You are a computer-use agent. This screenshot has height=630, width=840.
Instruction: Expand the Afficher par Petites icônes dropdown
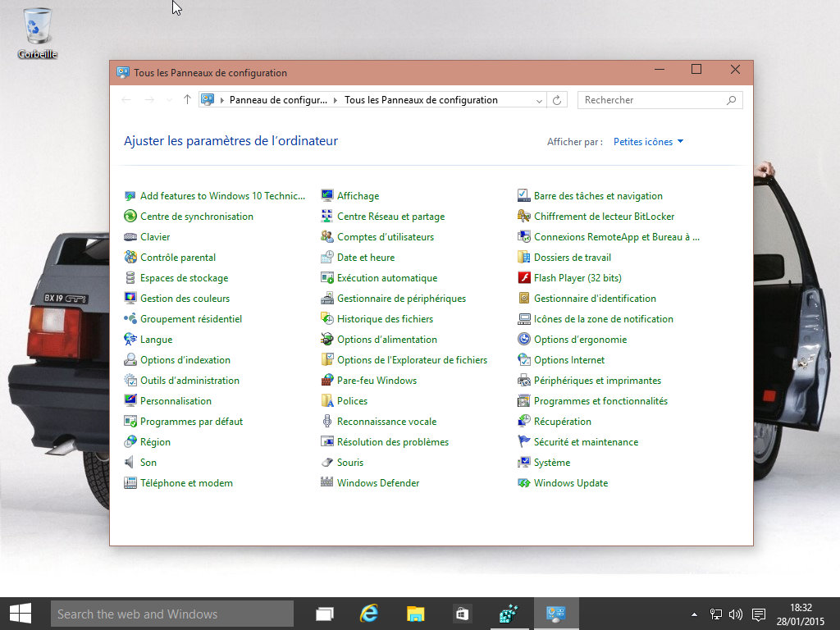(x=648, y=142)
